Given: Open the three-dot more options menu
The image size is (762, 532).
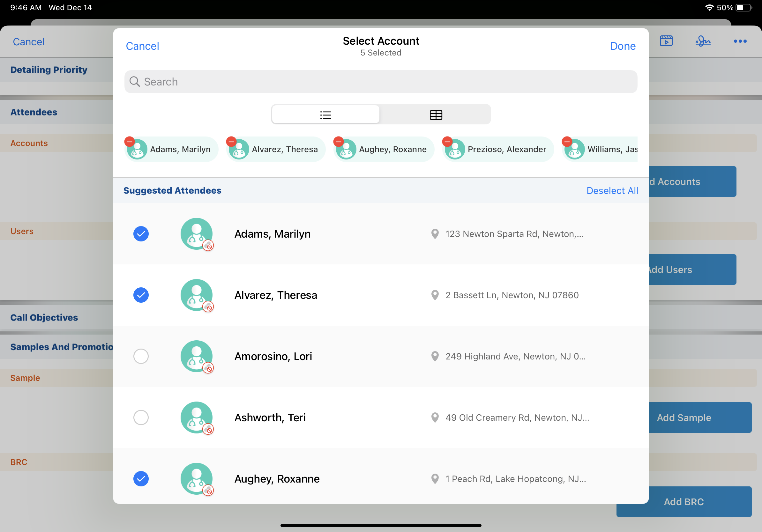Looking at the screenshot, I should (x=740, y=41).
